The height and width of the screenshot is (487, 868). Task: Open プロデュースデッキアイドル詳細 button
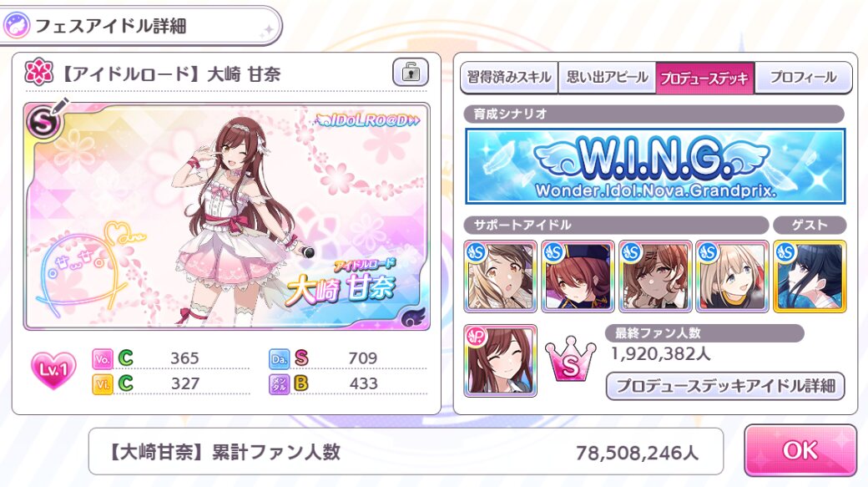tap(725, 386)
